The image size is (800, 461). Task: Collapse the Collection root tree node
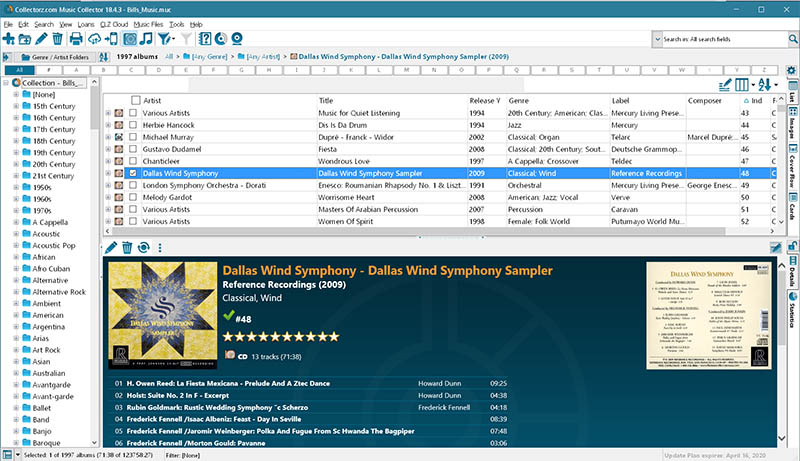coord(6,83)
